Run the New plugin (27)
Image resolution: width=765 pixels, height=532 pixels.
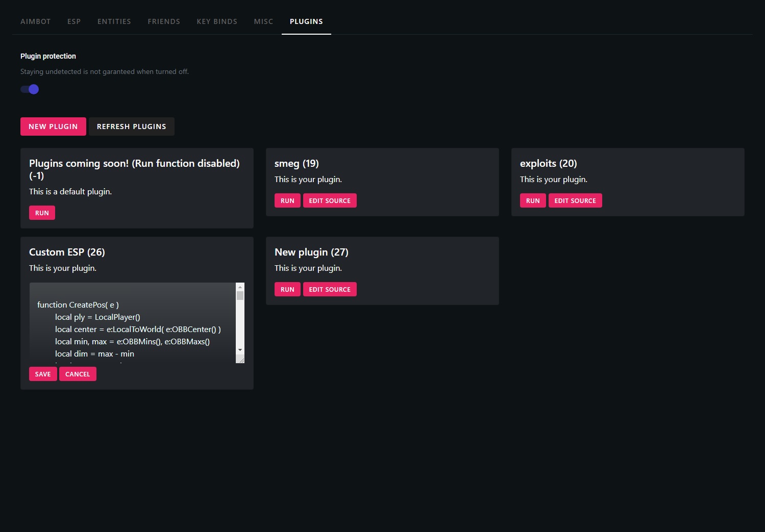(x=287, y=289)
